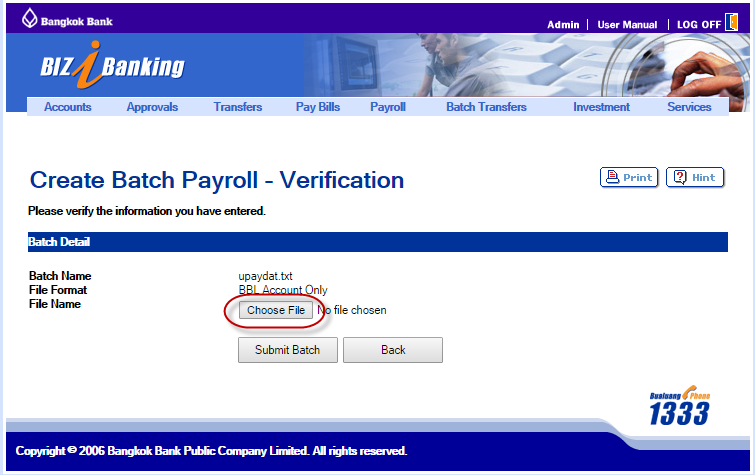755x475 pixels.
Task: Open the Hint help button
Action: [694, 177]
